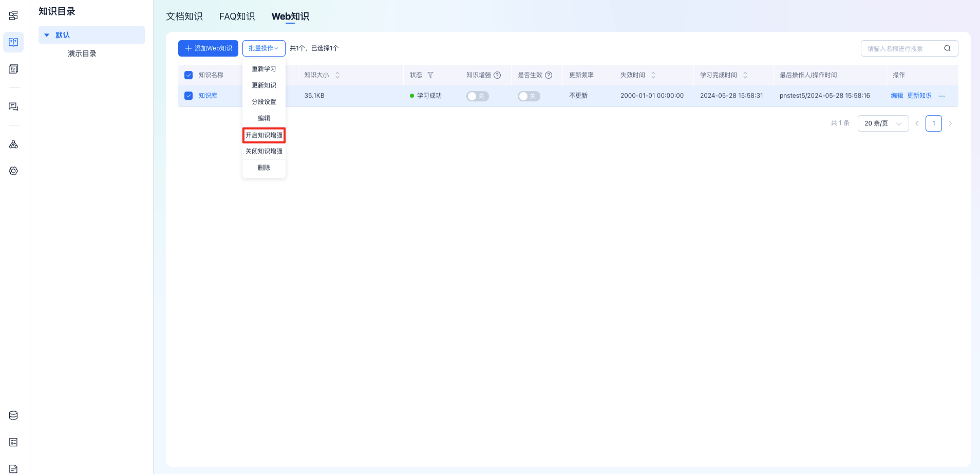Choose 分段设置 from the batch menu
Screen dimensions: 980x474
[264, 102]
